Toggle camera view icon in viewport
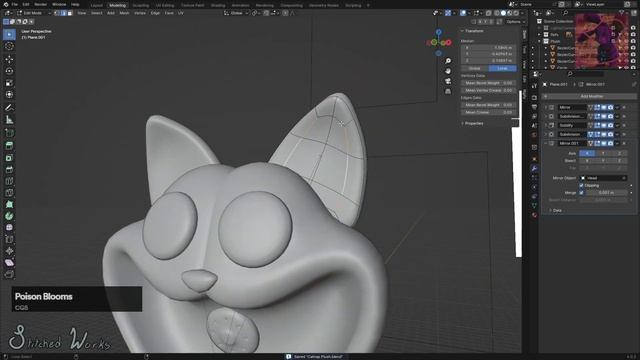The image size is (640, 360). click(x=448, y=81)
